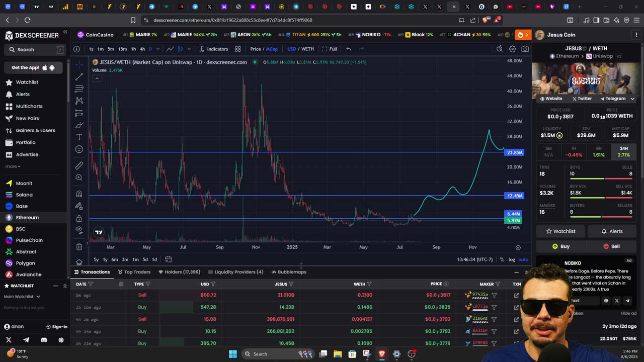Add a symbol to compare
644x362 pixels.
[x=76, y=49]
